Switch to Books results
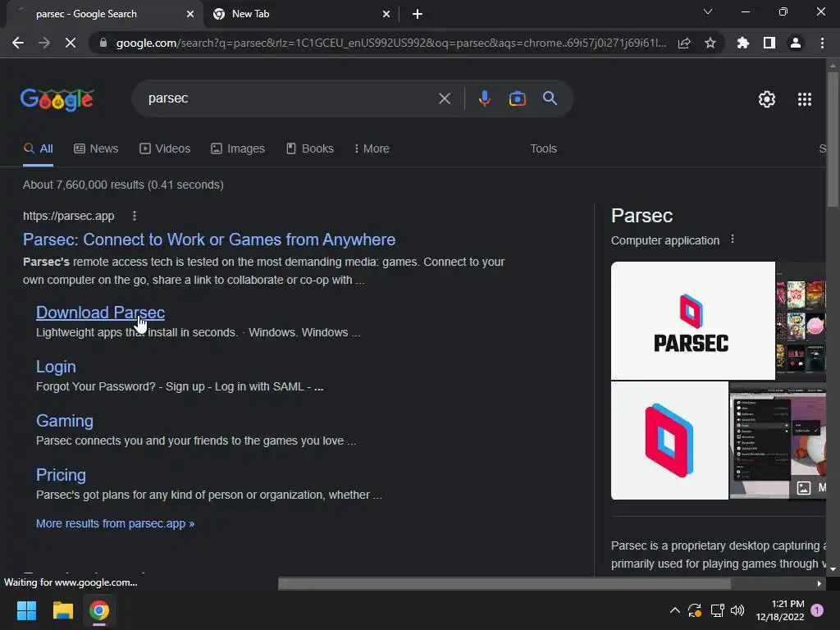Viewport: 840px width, 630px height. (309, 149)
